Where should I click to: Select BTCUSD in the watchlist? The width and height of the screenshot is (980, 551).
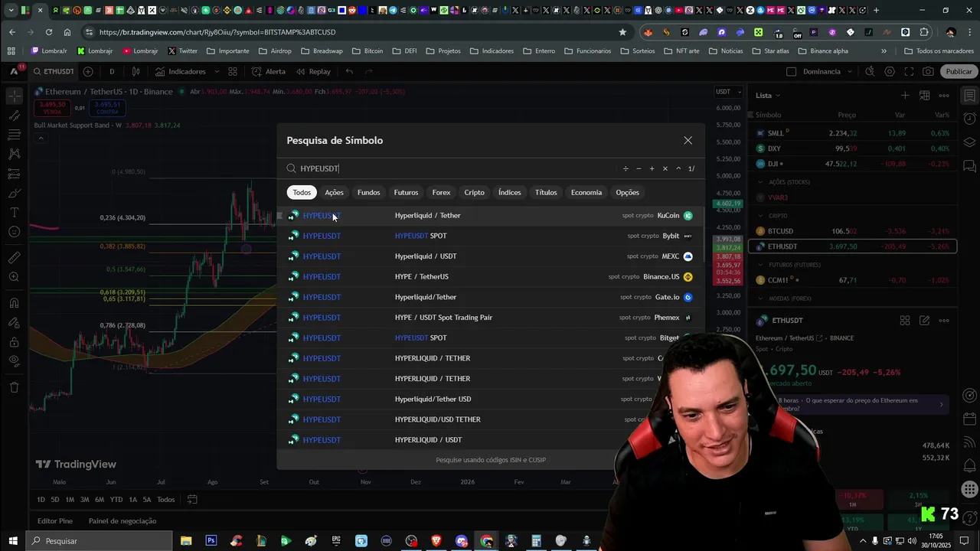tap(854, 231)
